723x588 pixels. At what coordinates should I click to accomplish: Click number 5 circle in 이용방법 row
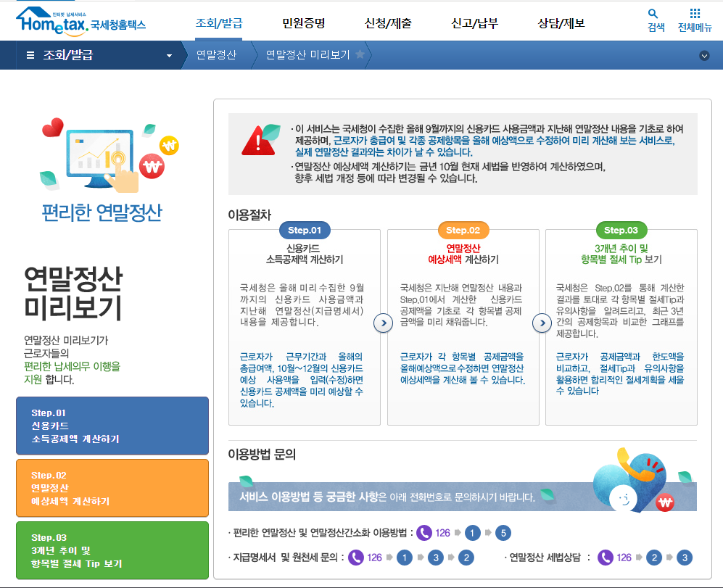(x=503, y=533)
